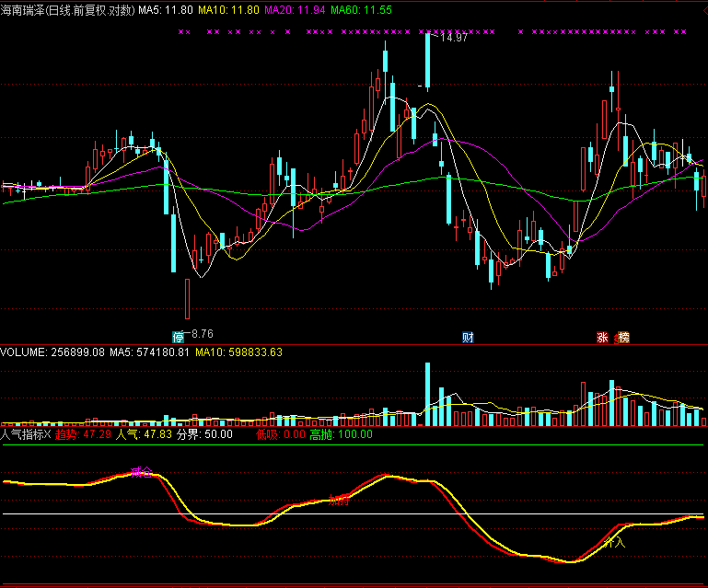
Task: Click the 减仓 signal on indicator chart
Action: 140,473
